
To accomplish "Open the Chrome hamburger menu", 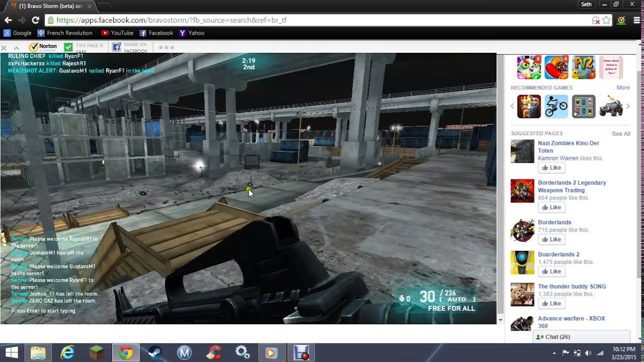I will click(636, 20).
